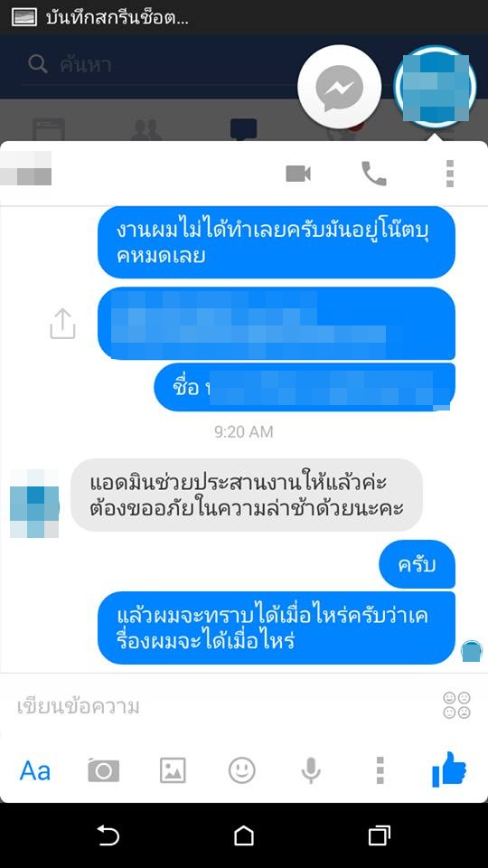Open the smiley emoji picker

[x=242, y=770]
